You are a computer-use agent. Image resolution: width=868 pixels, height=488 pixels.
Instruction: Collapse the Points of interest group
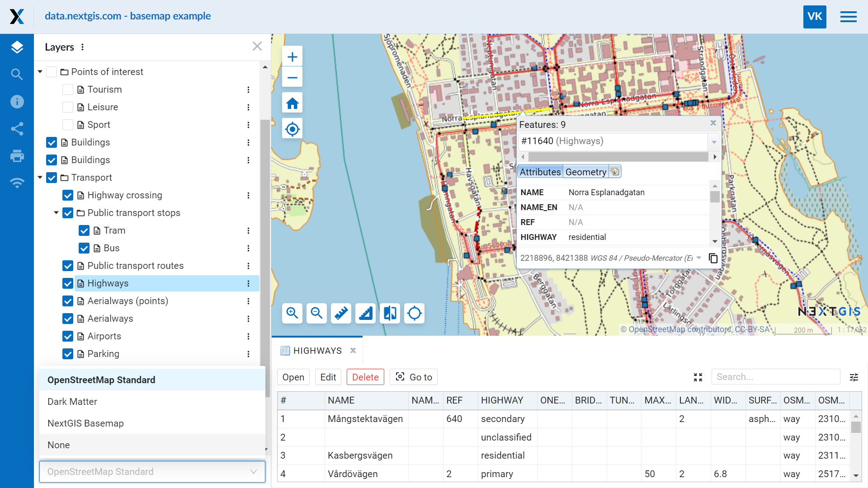pos(40,72)
